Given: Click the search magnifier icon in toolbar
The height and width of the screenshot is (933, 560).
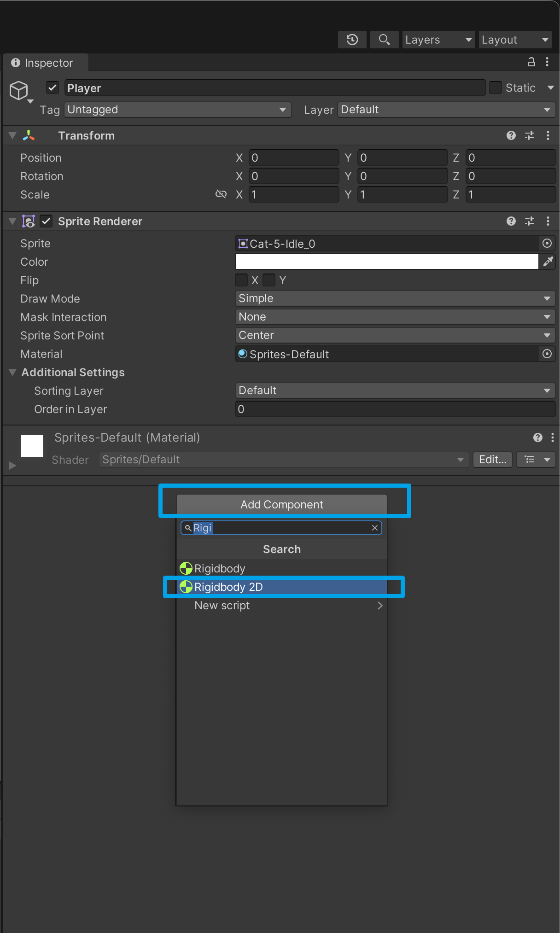Looking at the screenshot, I should 384,40.
